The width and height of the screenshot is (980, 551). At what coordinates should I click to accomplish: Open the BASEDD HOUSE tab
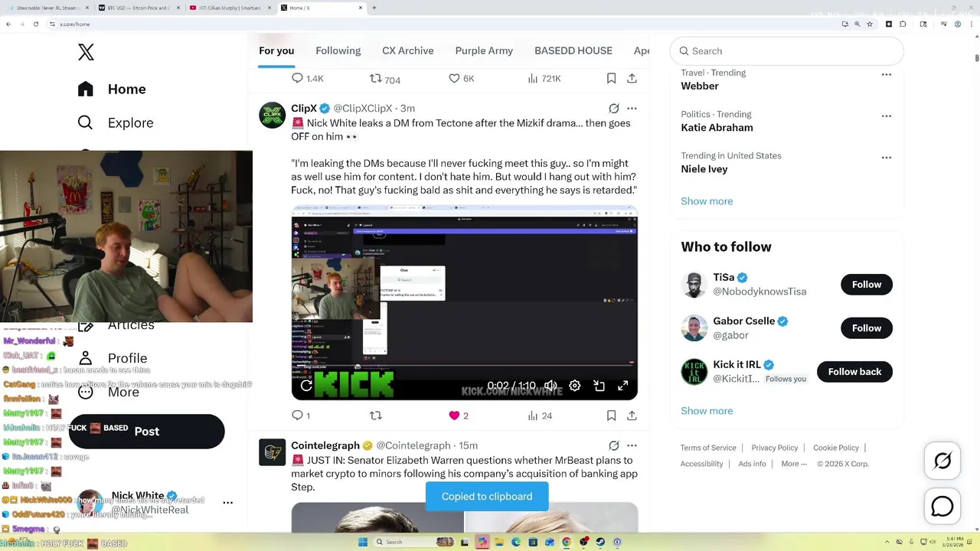[x=573, y=51]
